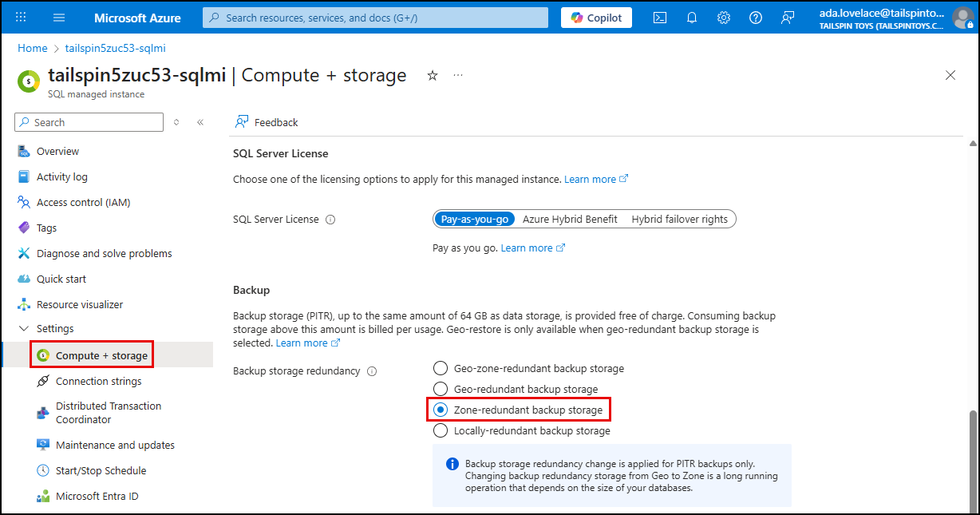The image size is (980, 515).
Task: Choose Locally-redundant backup storage
Action: click(440, 430)
